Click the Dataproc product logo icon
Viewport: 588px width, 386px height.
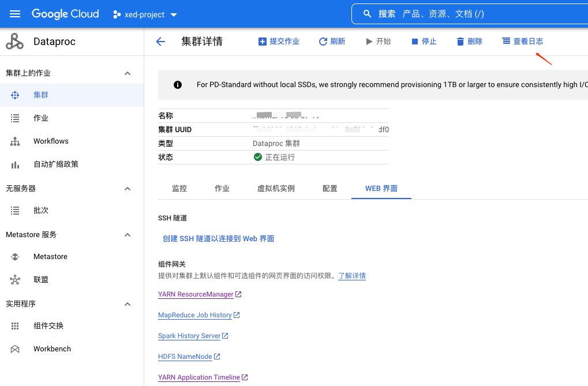14,42
